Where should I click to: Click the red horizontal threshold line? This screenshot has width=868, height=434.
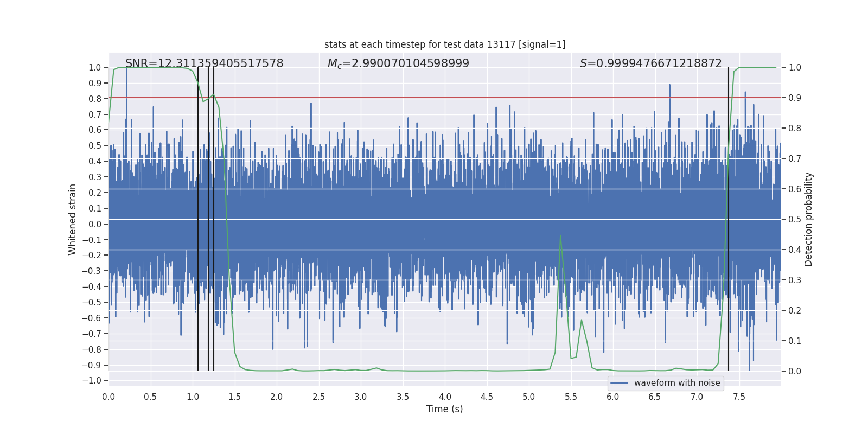pos(434,98)
